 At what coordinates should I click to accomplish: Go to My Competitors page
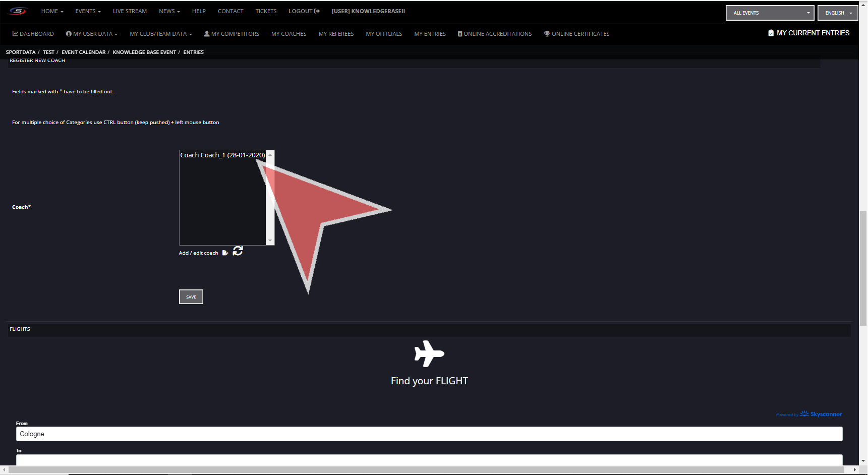coord(232,34)
